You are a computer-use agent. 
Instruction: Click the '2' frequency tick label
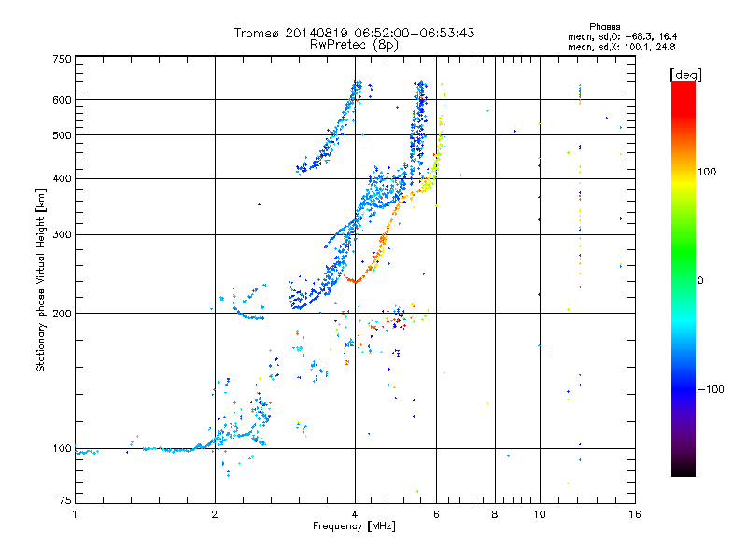[215, 514]
